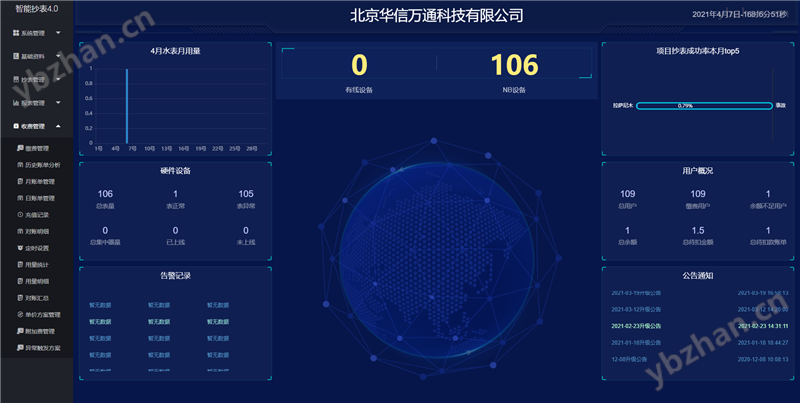Open the 2021-03-19 升级公告 announcement
Screen dimensions: 800x403
[636, 293]
